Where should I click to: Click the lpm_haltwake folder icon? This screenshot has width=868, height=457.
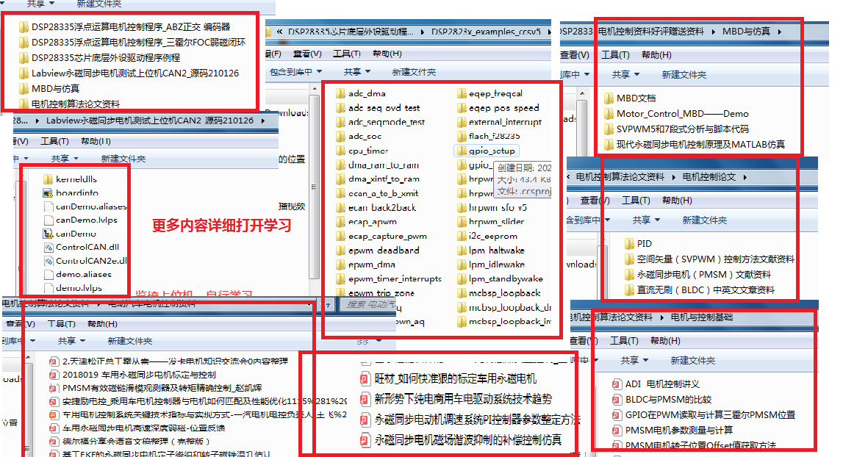point(462,250)
